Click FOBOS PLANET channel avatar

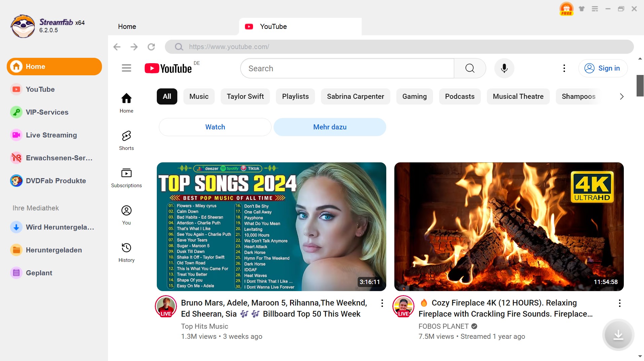click(x=403, y=307)
